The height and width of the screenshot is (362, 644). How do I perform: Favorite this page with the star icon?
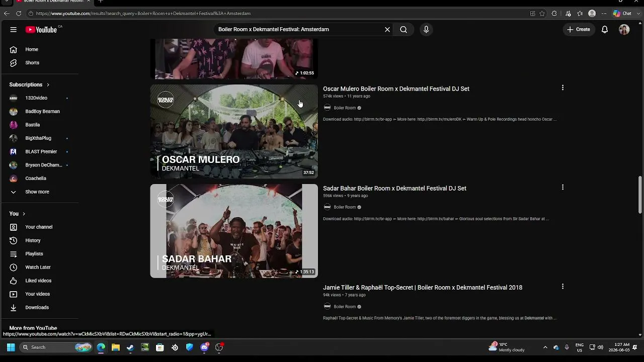click(x=542, y=14)
